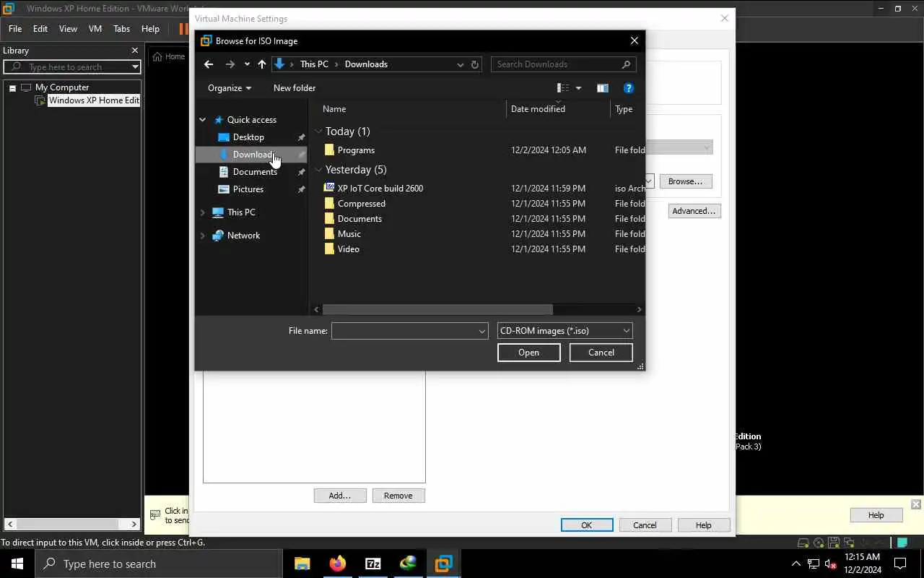
Task: Select the Compressed folder icon
Action: pyautogui.click(x=329, y=204)
